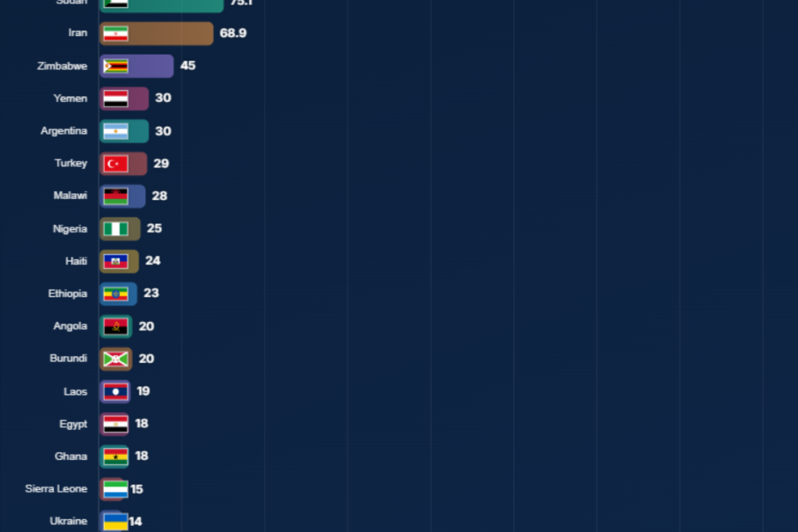This screenshot has width=798, height=532.
Task: Click the Malawi flag icon
Action: click(116, 196)
